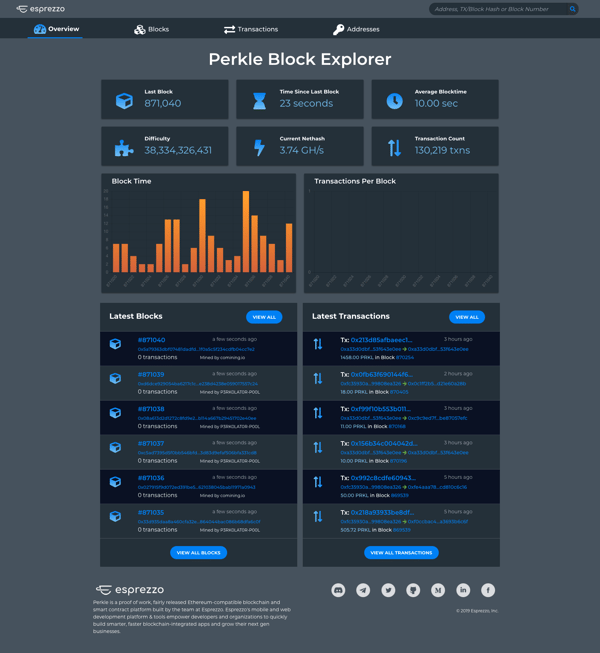
Task: Click the View All Transactions button
Action: 401,553
